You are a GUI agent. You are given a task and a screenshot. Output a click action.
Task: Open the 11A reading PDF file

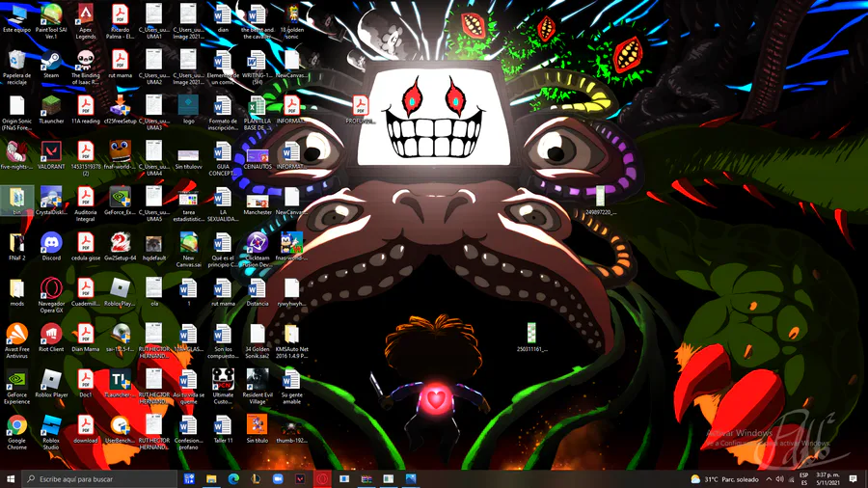[x=85, y=110]
